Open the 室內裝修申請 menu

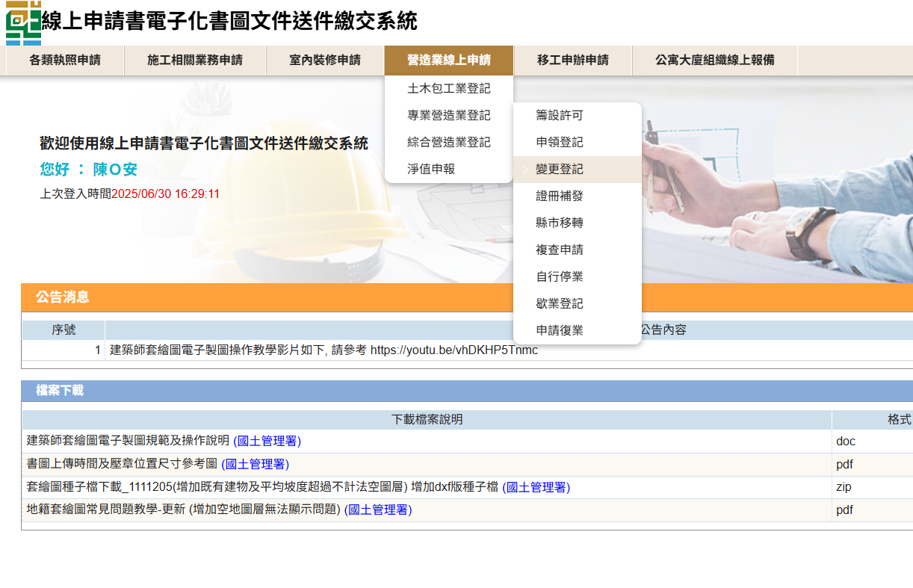pos(325,61)
